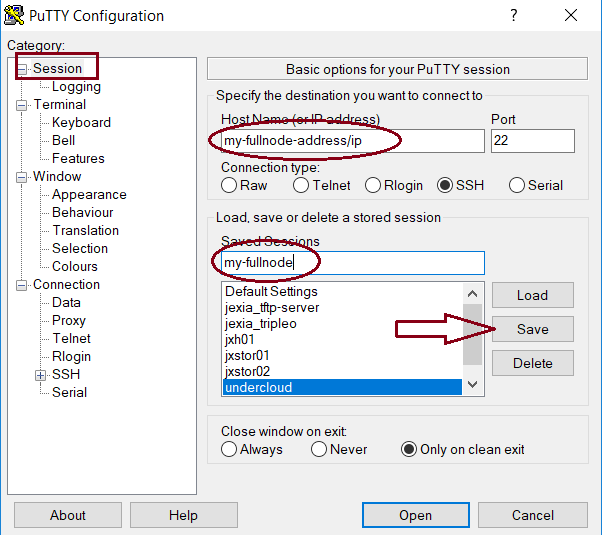Open the Window category
This screenshot has height=535, width=602.
click(57, 177)
